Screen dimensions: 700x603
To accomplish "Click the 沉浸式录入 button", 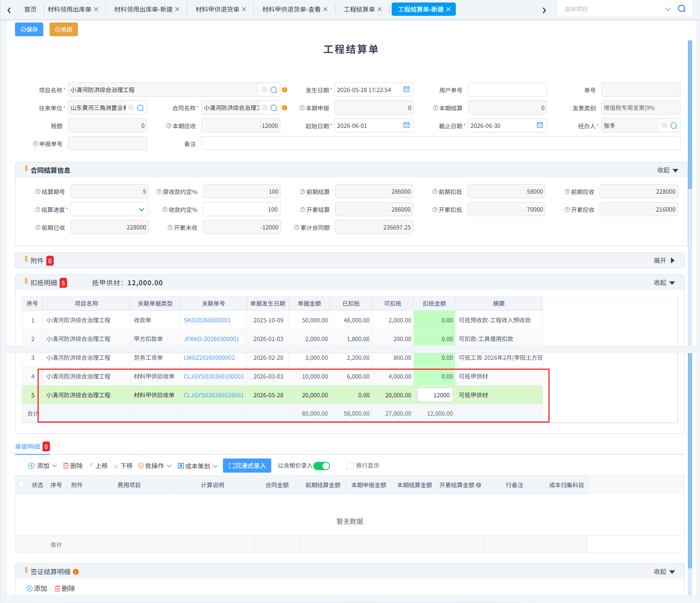I will pyautogui.click(x=247, y=466).
